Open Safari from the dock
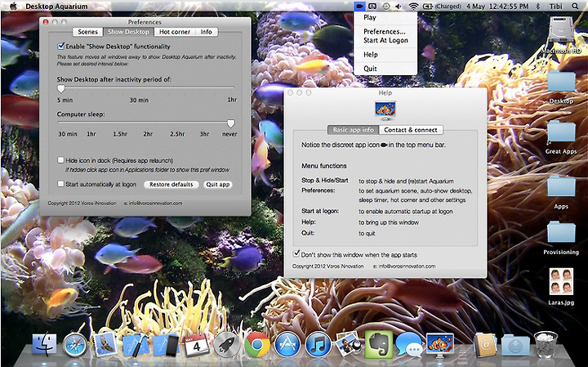The width and height of the screenshot is (588, 367). [x=75, y=344]
